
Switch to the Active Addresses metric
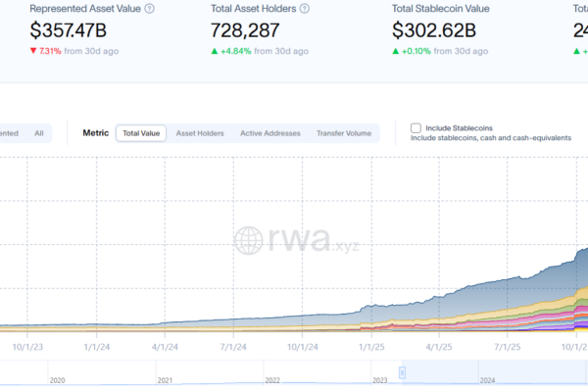[270, 133]
